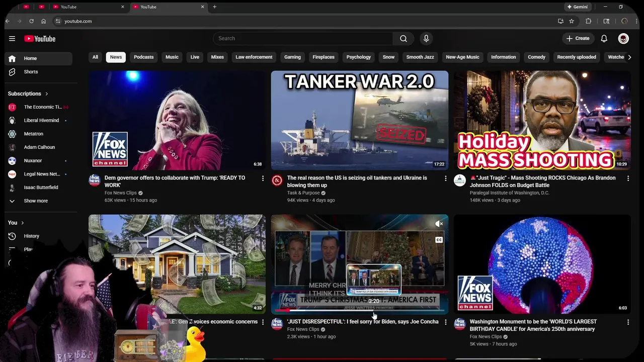Image resolution: width=644 pixels, height=362 pixels.
Task: Expand the You section
Action: click(x=16, y=223)
